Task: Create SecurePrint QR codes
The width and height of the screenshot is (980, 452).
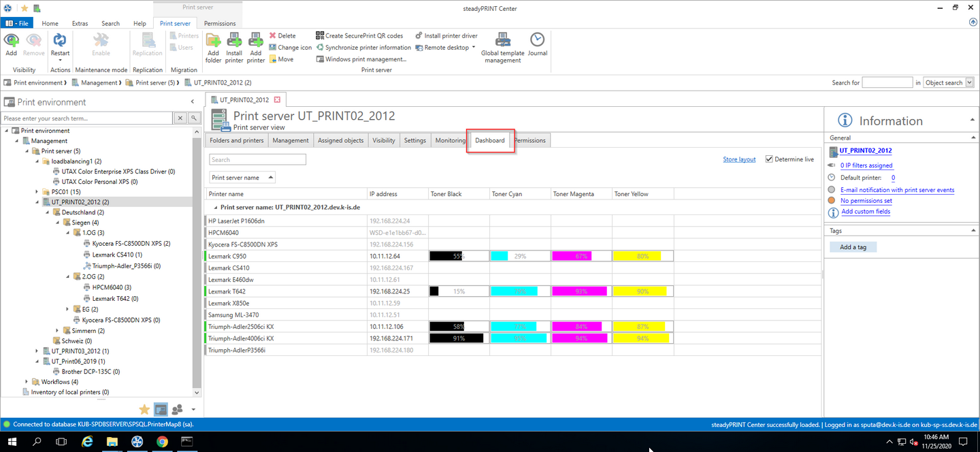Action: click(x=359, y=35)
